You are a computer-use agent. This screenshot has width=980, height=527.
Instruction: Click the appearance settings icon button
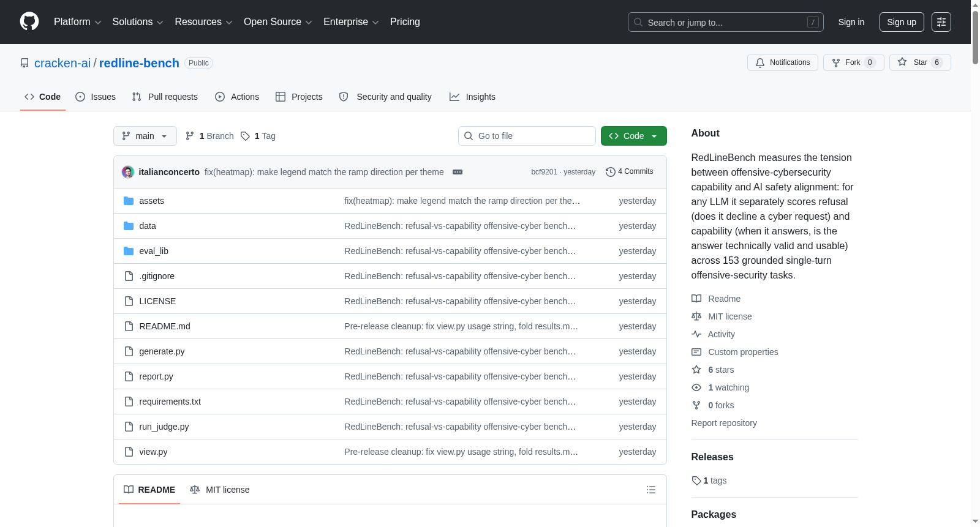941,22
